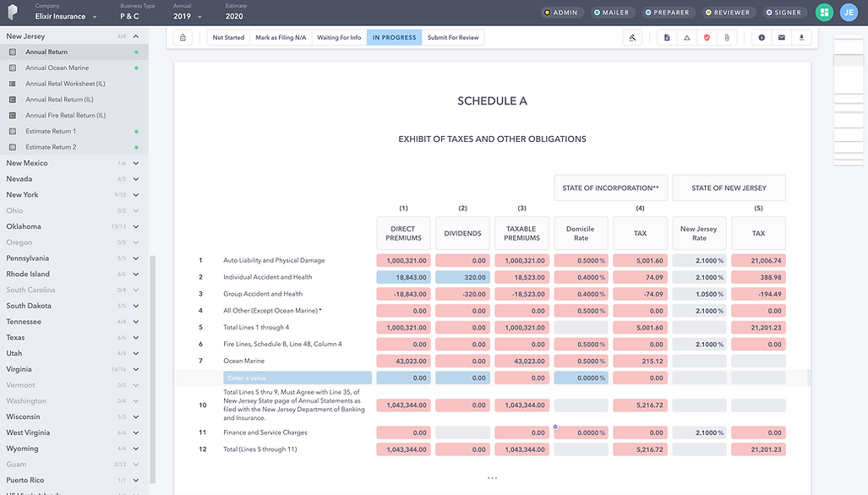The image size is (868, 495).
Task: Open Annual Ocean Marine return
Action: click(x=57, y=68)
